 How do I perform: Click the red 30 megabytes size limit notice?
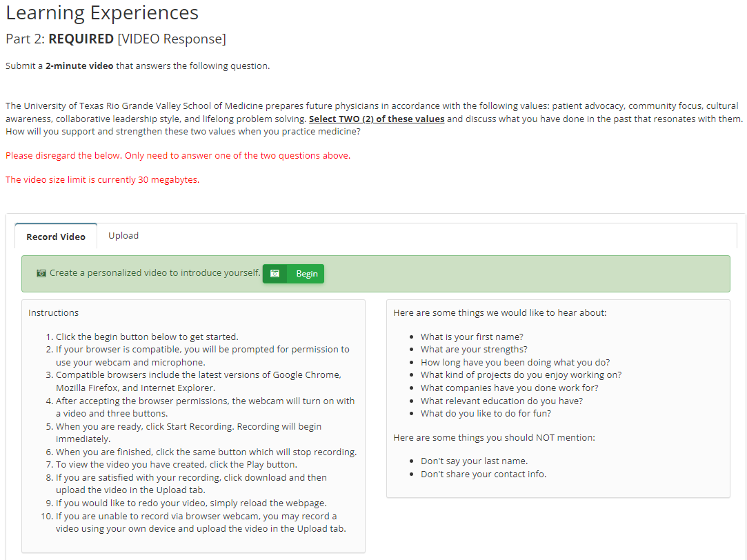click(x=102, y=179)
